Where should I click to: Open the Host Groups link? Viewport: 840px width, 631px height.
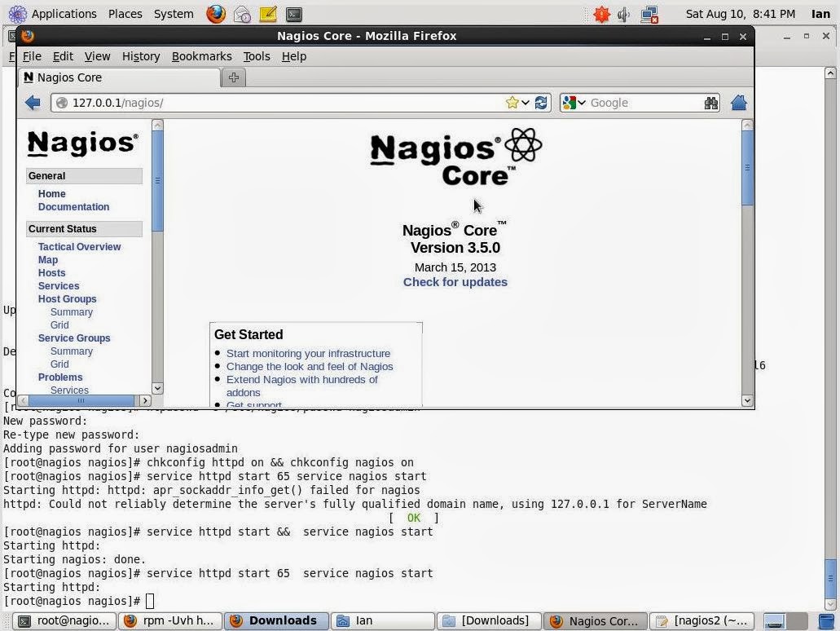67,299
